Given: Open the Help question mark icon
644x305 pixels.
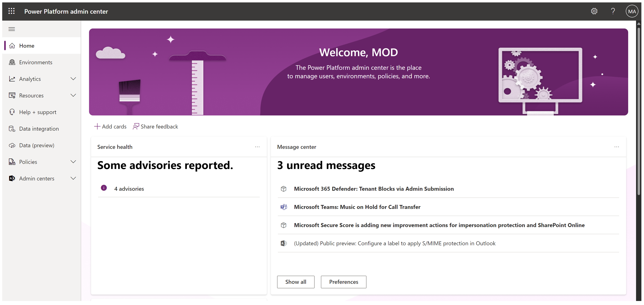Looking at the screenshot, I should point(613,11).
